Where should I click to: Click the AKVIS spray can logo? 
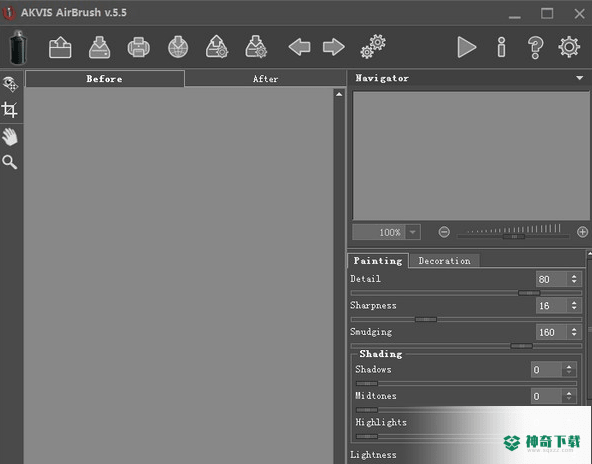[x=18, y=48]
